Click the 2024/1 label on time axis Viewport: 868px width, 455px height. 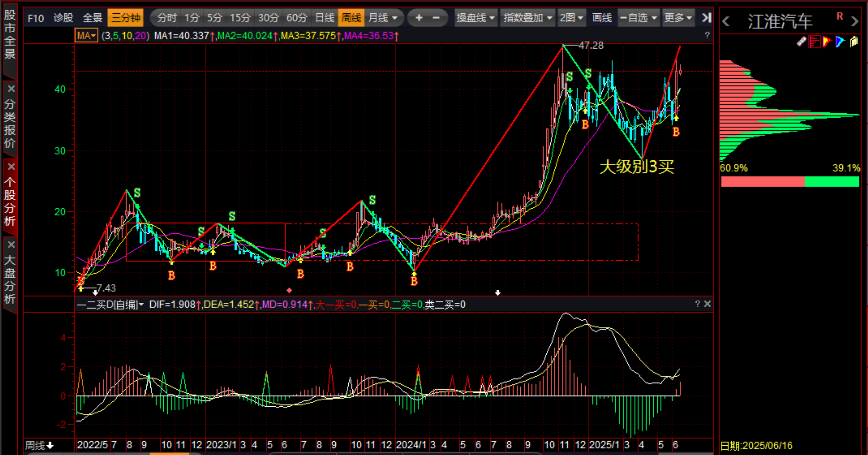point(411,445)
